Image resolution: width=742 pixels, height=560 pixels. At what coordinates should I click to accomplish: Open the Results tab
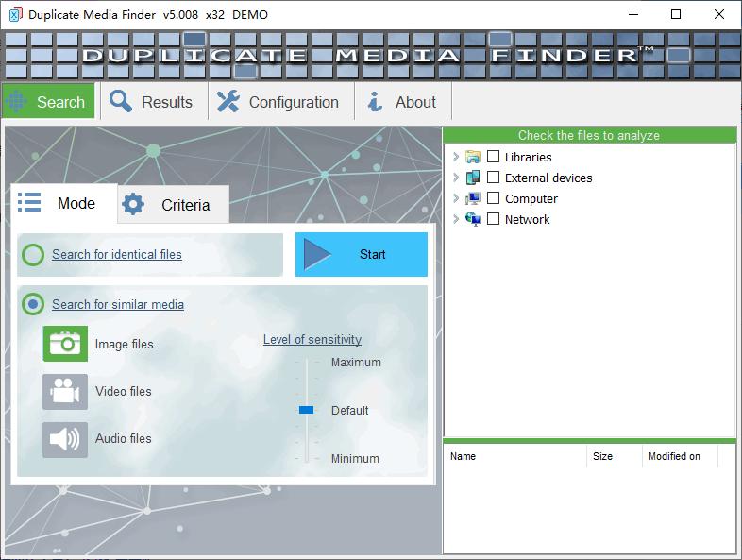(154, 101)
